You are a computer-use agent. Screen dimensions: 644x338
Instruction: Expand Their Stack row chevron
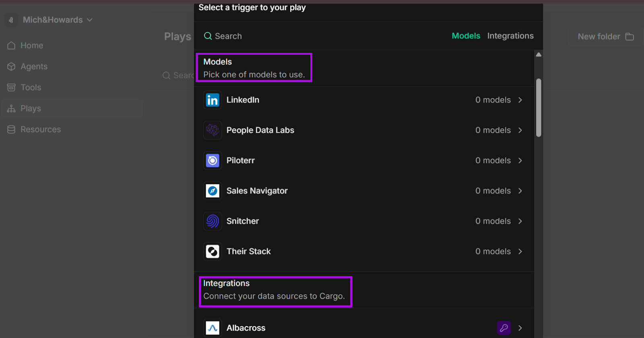pyautogui.click(x=520, y=251)
